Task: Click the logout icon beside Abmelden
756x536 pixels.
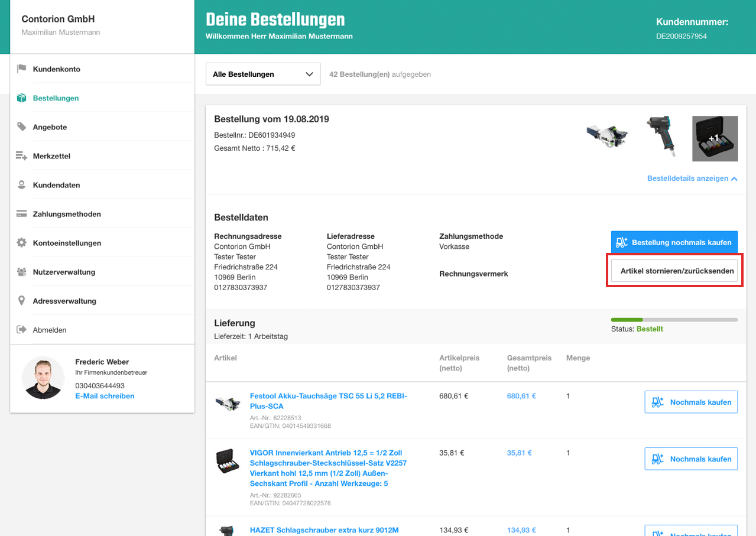Action: (x=22, y=330)
